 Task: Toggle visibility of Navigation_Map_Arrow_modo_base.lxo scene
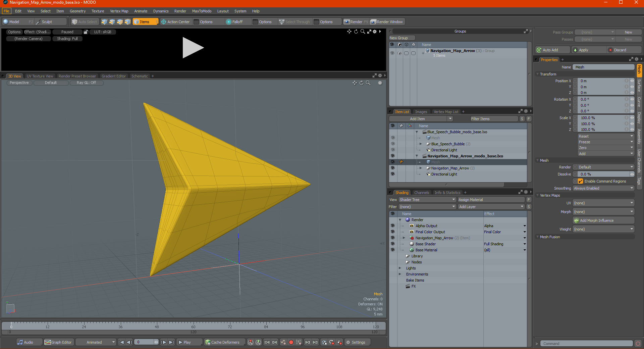click(x=392, y=156)
